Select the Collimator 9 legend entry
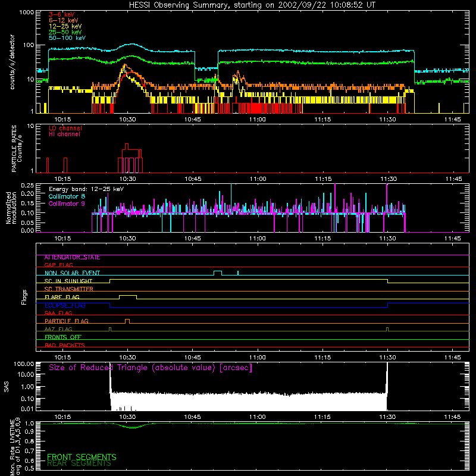476x476 pixels. [x=67, y=203]
